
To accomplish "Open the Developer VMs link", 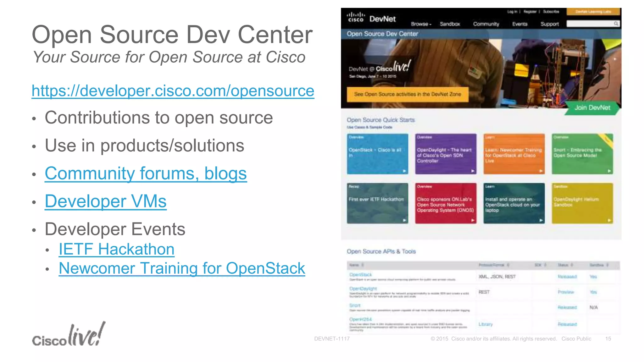I will pos(105,201).
